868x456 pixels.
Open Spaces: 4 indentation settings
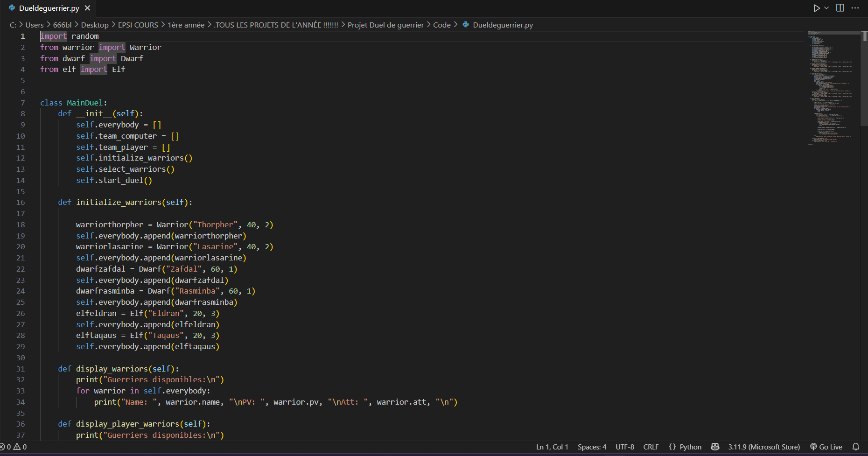[x=592, y=447]
